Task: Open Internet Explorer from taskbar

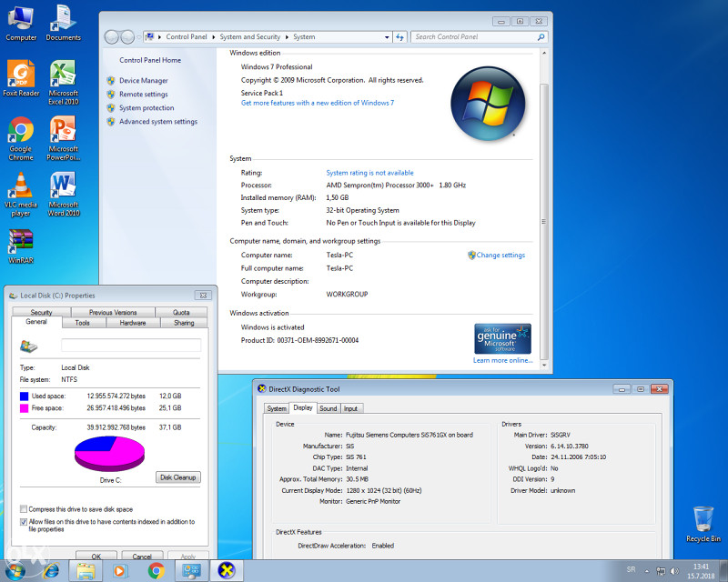Action: pyautogui.click(x=51, y=571)
